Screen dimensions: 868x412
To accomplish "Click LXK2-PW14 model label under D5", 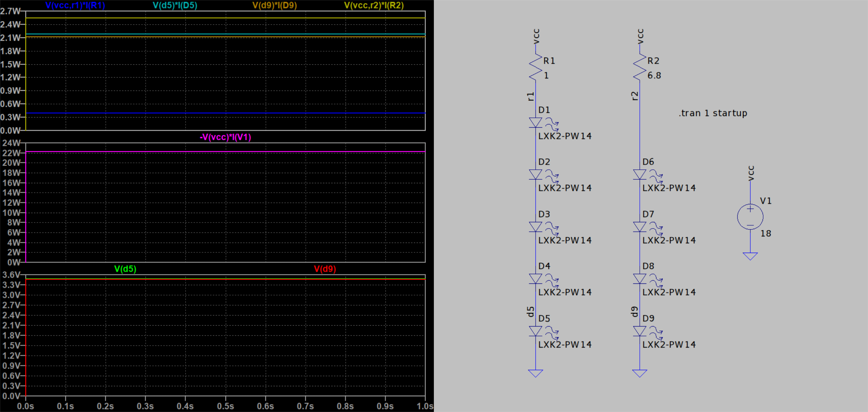I will coord(565,344).
